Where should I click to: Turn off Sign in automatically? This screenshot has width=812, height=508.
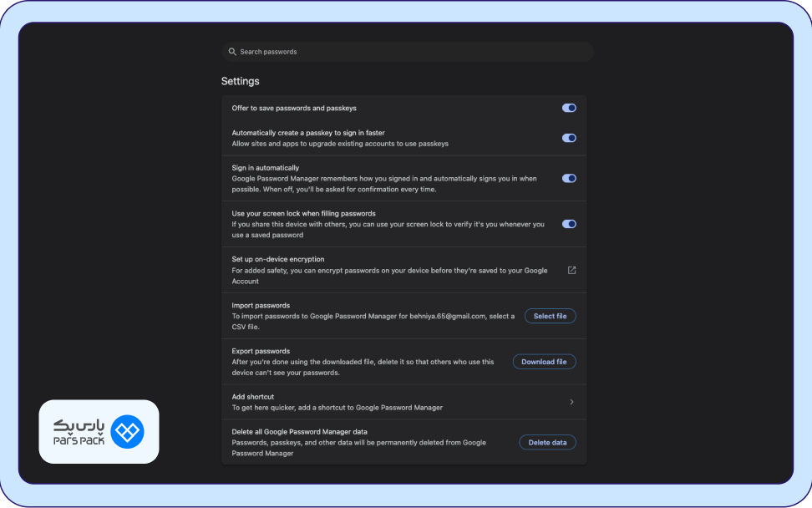569,178
